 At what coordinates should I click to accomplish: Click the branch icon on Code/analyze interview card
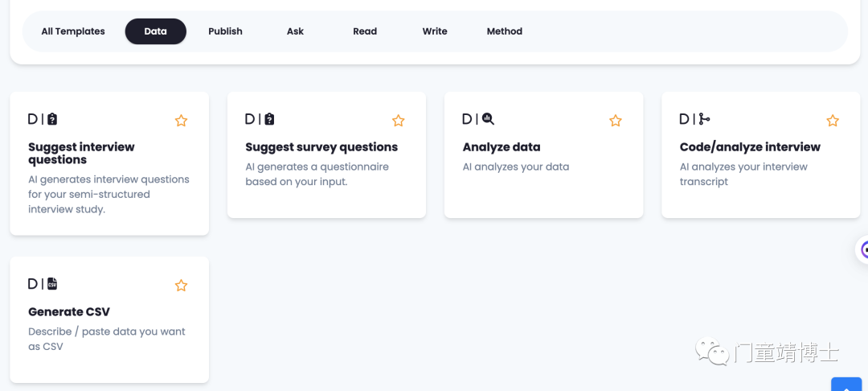pos(704,119)
